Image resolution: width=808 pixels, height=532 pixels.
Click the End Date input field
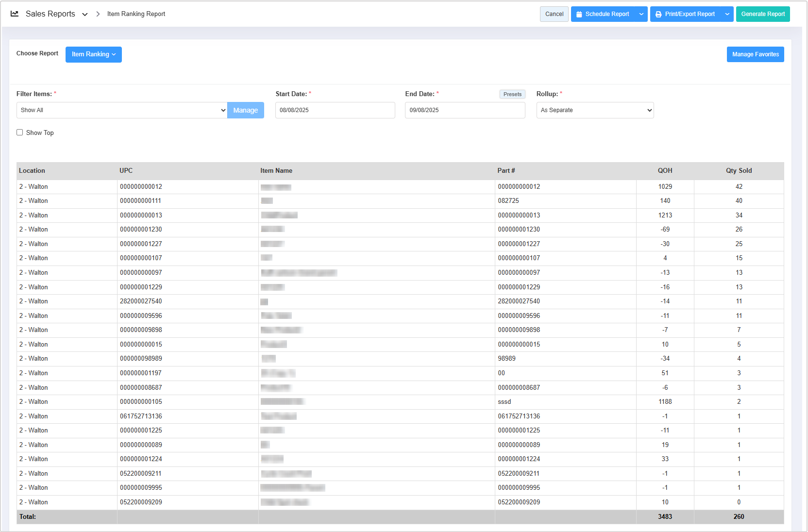465,110
